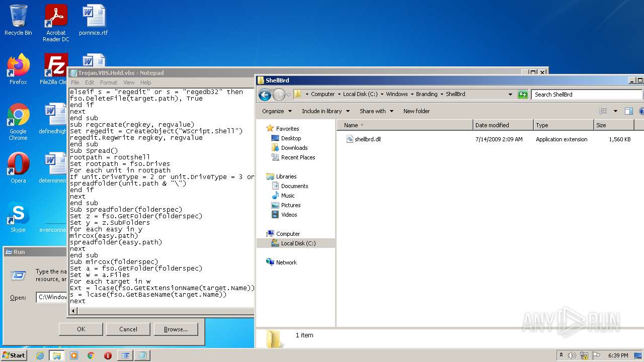Sort files by Type column
The image size is (644, 362).
563,125
